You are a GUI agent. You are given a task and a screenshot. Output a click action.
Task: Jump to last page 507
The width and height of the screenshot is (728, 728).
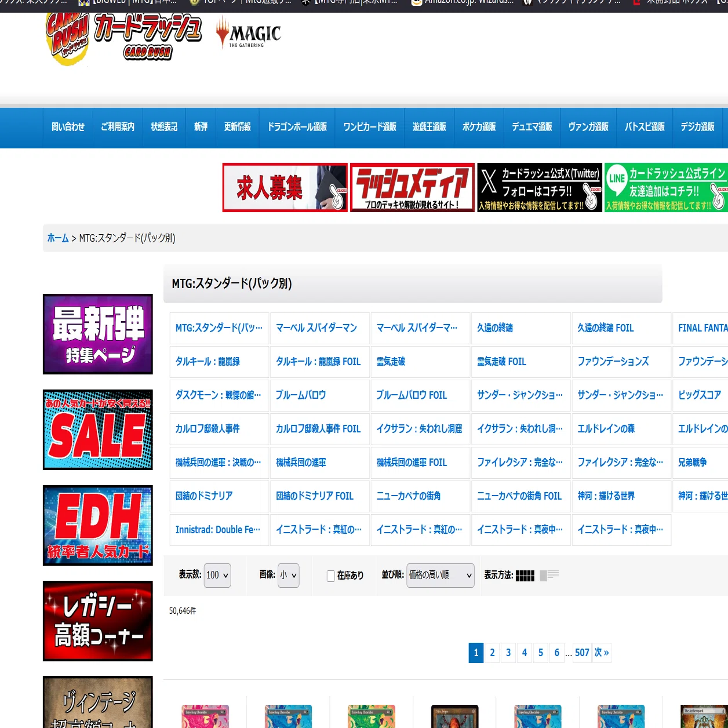tap(582, 653)
